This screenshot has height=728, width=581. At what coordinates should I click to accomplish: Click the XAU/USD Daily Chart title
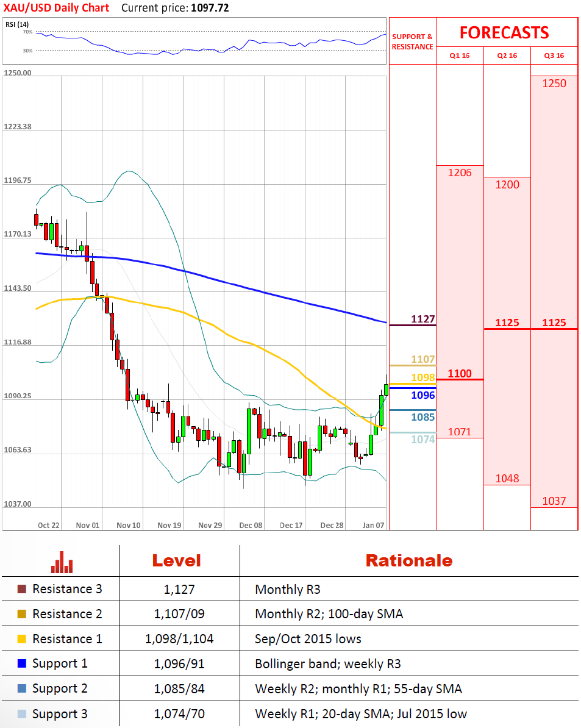pyautogui.click(x=56, y=8)
